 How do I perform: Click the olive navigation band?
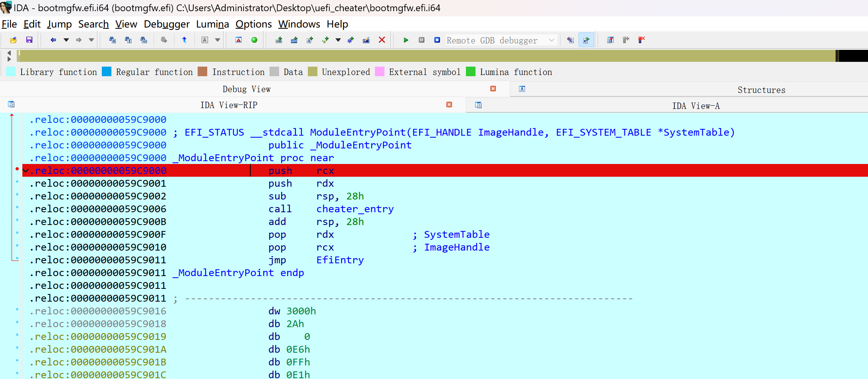(427, 56)
